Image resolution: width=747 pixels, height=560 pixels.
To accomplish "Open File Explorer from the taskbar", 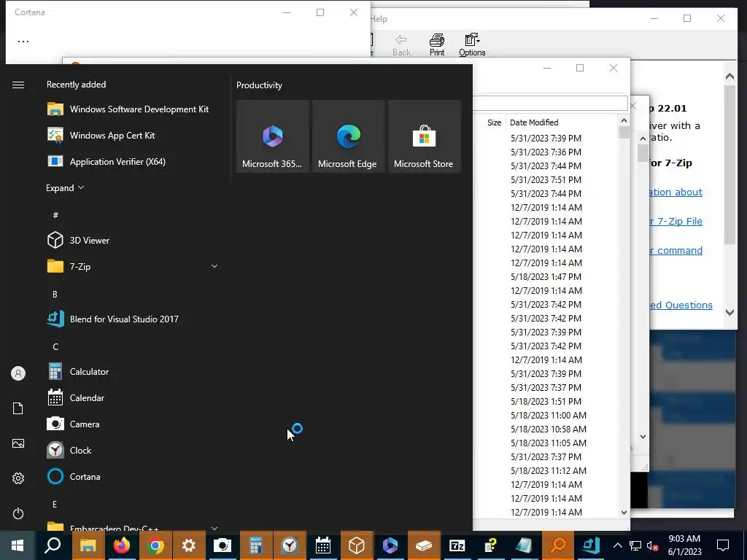I will [x=88, y=545].
